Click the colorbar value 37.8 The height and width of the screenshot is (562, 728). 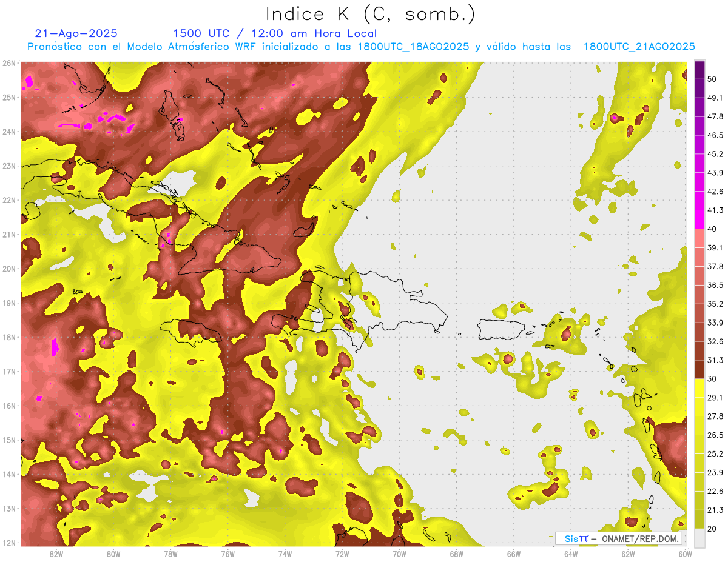pyautogui.click(x=715, y=267)
